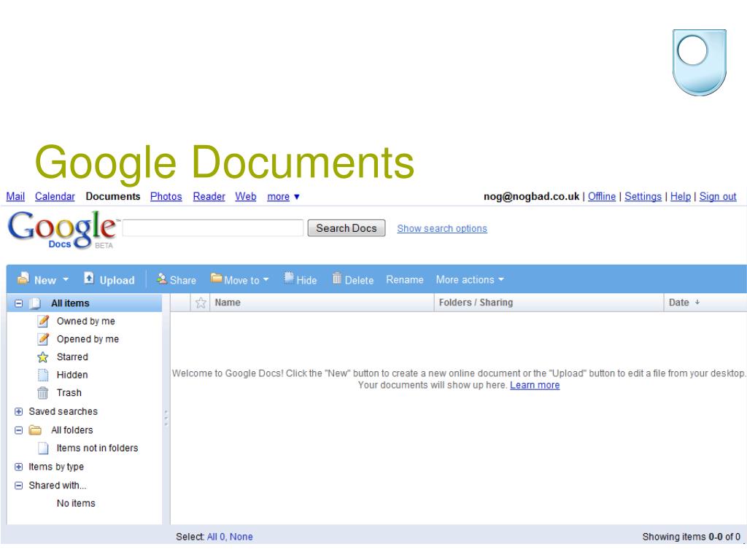The width and height of the screenshot is (747, 560).
Task: Select Items not in folders label
Action: pos(97,448)
